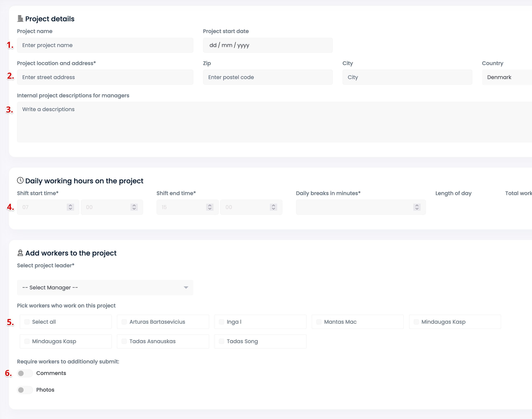Screen dimensions: 532x419
Task: Click shift start minutes stepper arrows
Action: 134,207
